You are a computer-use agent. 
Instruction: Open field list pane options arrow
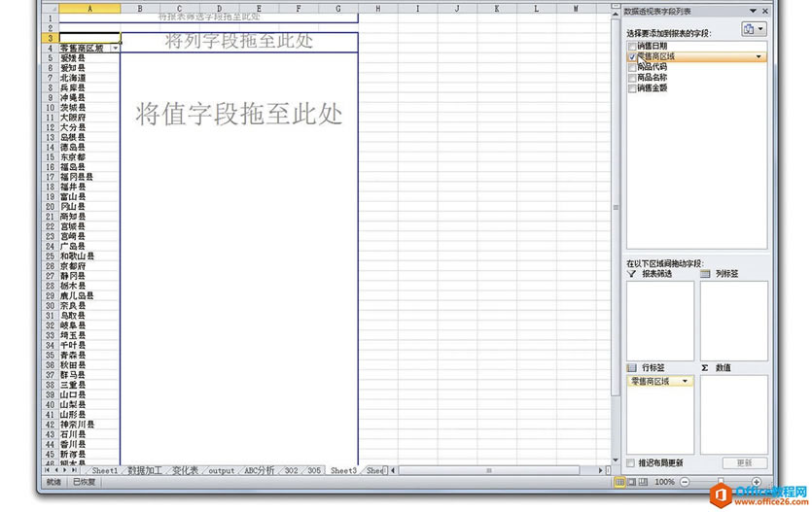point(753,11)
